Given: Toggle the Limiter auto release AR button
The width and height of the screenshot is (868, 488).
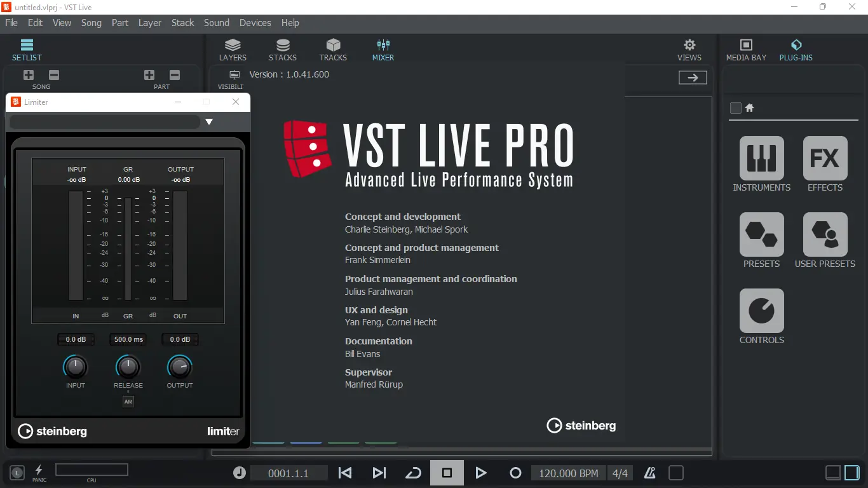Looking at the screenshot, I should tap(128, 402).
